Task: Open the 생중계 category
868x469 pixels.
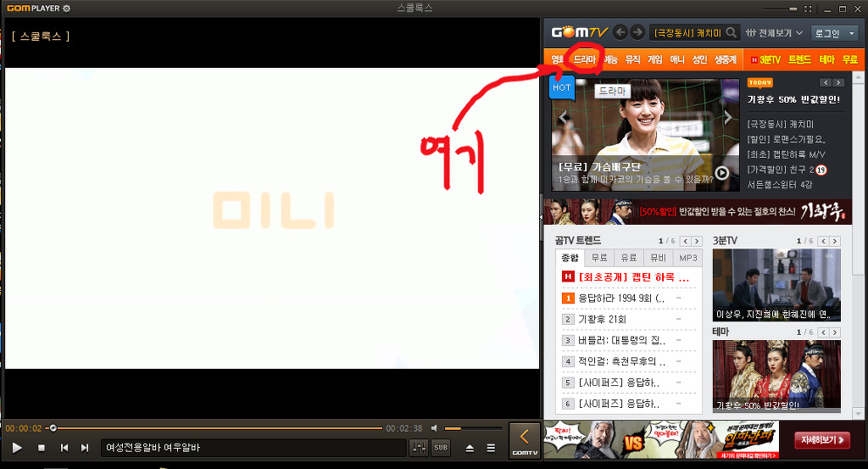Action: (726, 60)
